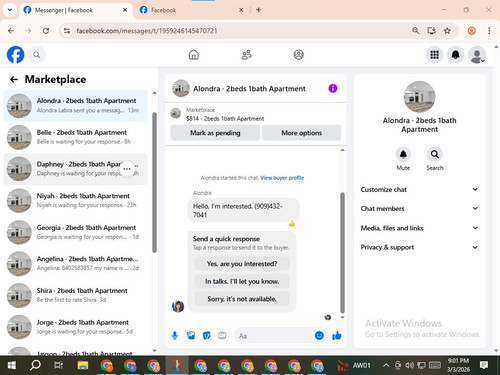Open the Jorge 2beds 1bath conversation
This screenshot has height=375, width=500.
[76, 327]
